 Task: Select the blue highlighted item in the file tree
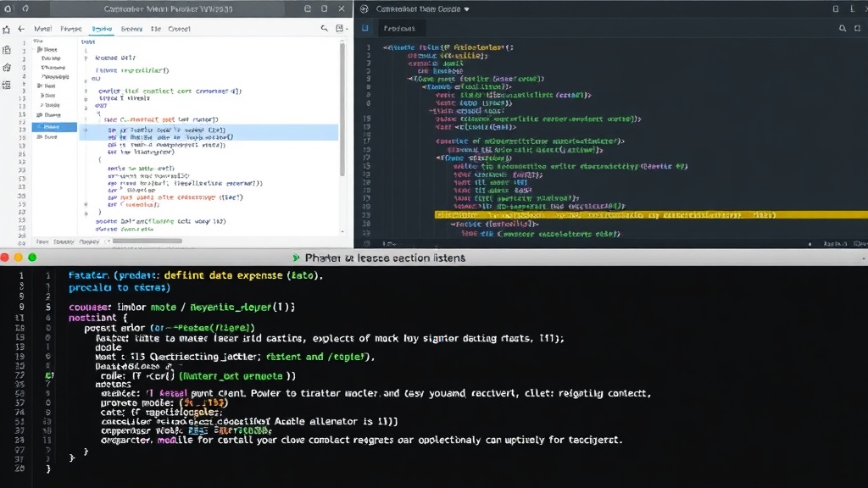click(54, 127)
